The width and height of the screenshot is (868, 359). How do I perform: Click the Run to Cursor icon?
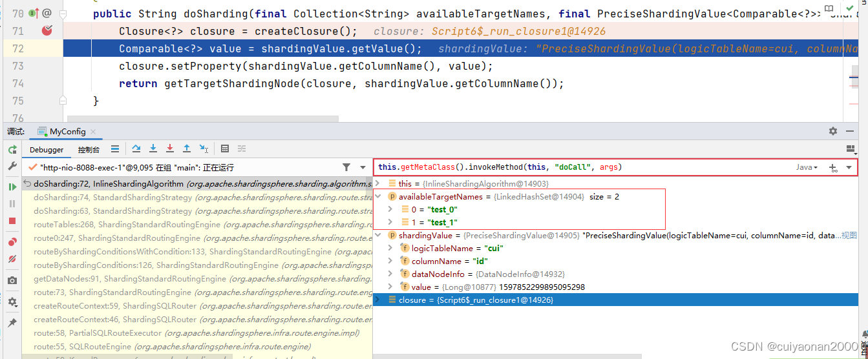pyautogui.click(x=204, y=149)
